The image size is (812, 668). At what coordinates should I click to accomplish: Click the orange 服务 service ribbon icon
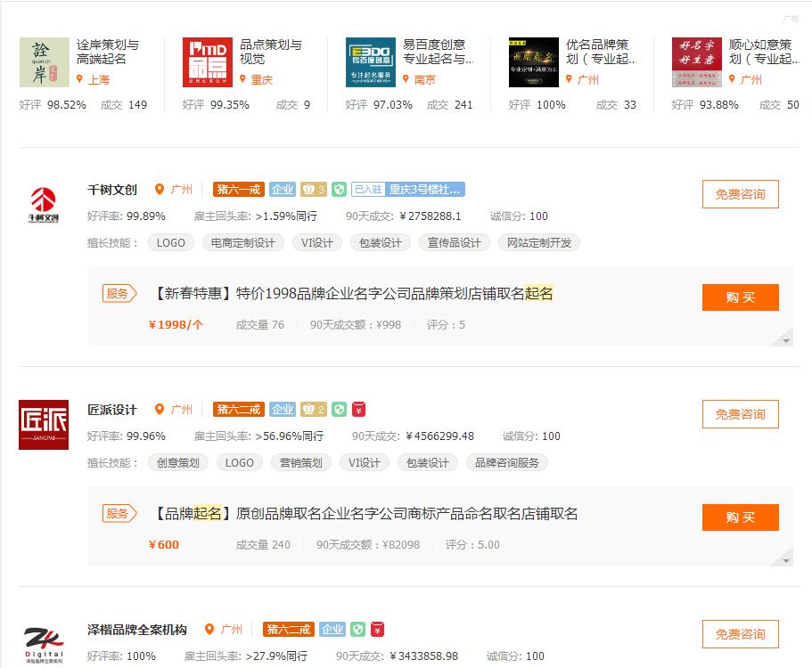point(119,293)
